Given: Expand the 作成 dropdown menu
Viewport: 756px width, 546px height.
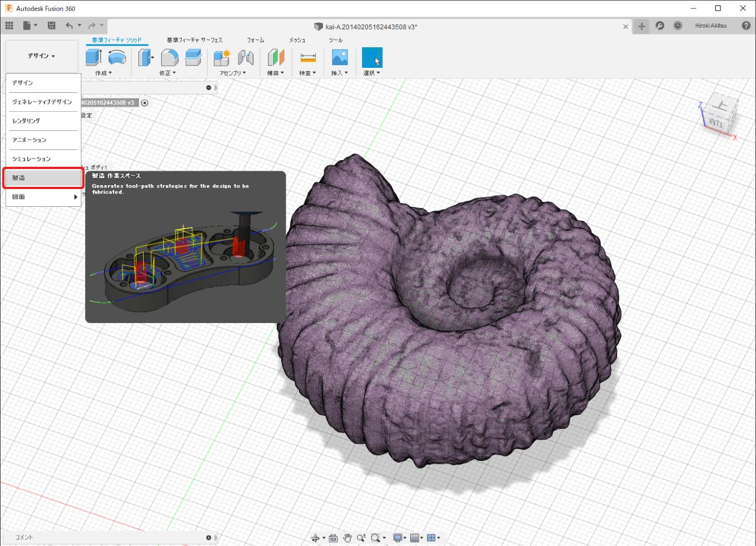Looking at the screenshot, I should point(103,73).
